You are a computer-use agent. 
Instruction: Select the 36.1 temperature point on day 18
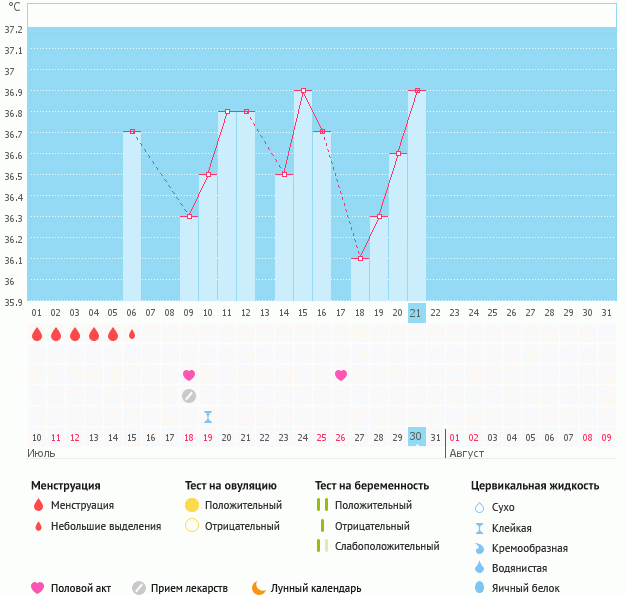click(x=360, y=258)
